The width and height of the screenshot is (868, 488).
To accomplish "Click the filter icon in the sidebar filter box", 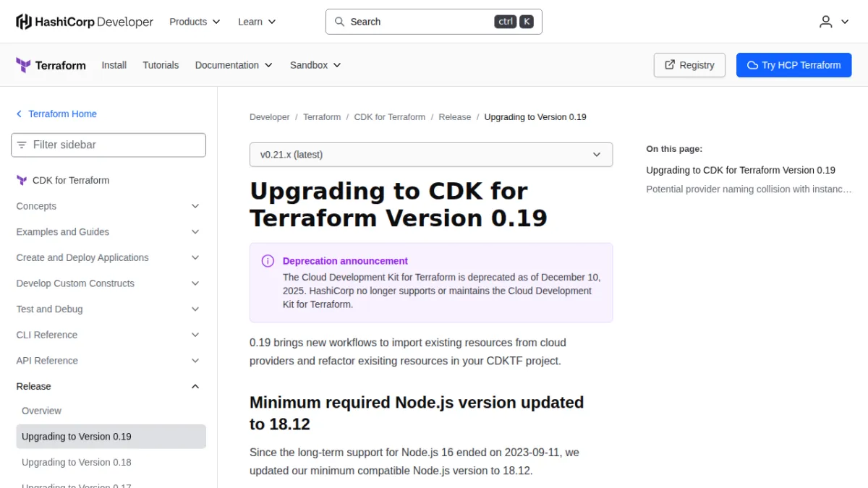I will [22, 145].
